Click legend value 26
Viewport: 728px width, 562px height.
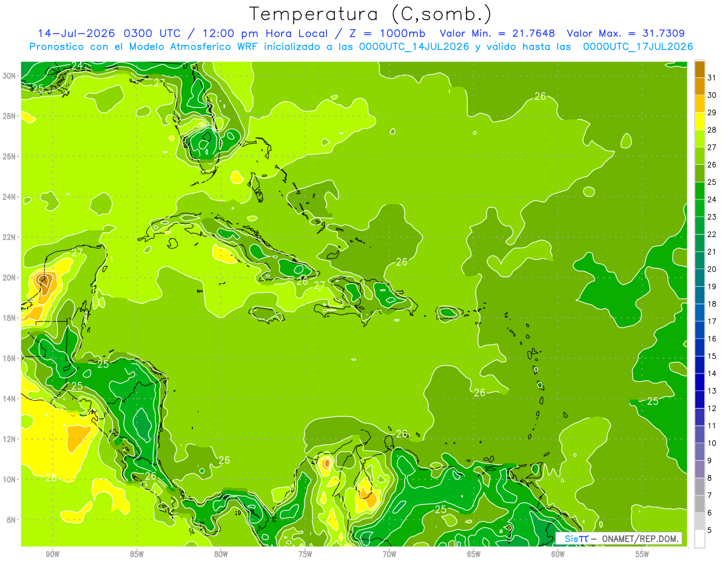click(712, 165)
